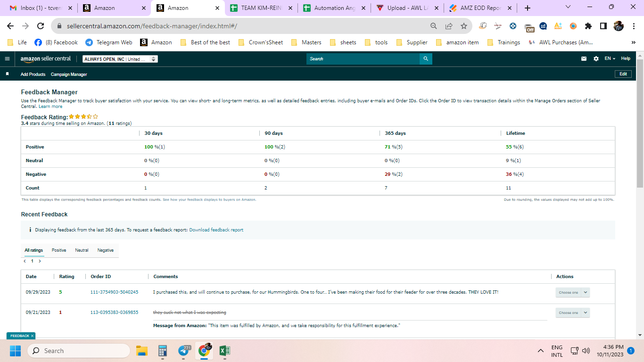Image resolution: width=644 pixels, height=362 pixels.
Task: Toggle the Chrome side panel icon
Action: [603, 26]
